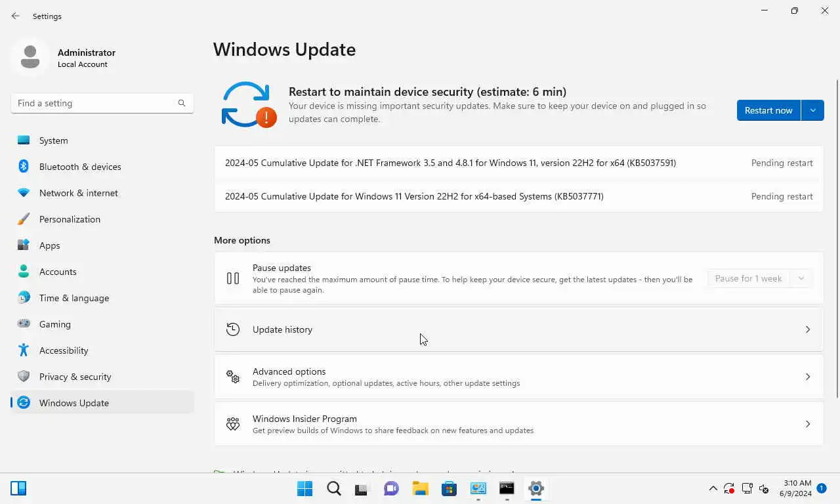Expand Windows Insider Program with its chevron

point(808,424)
